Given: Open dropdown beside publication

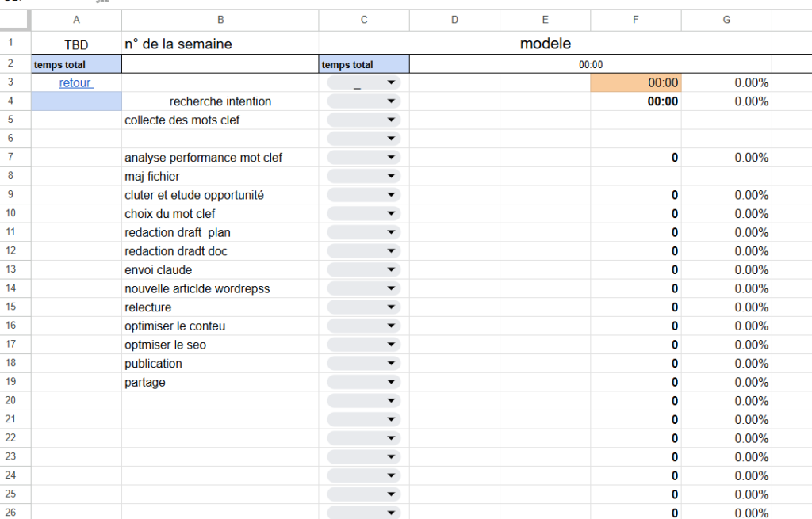Looking at the screenshot, I should pos(363,364).
